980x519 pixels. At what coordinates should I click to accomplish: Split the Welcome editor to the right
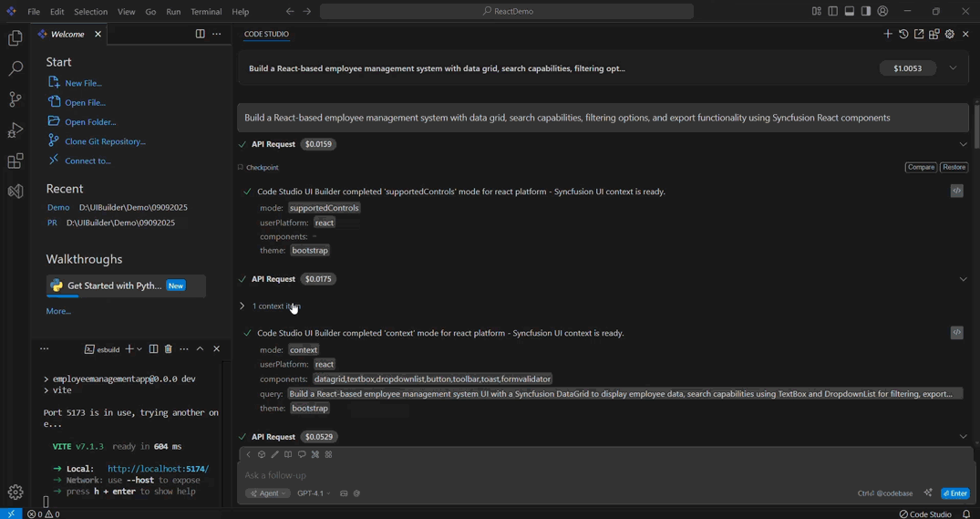tap(200, 34)
